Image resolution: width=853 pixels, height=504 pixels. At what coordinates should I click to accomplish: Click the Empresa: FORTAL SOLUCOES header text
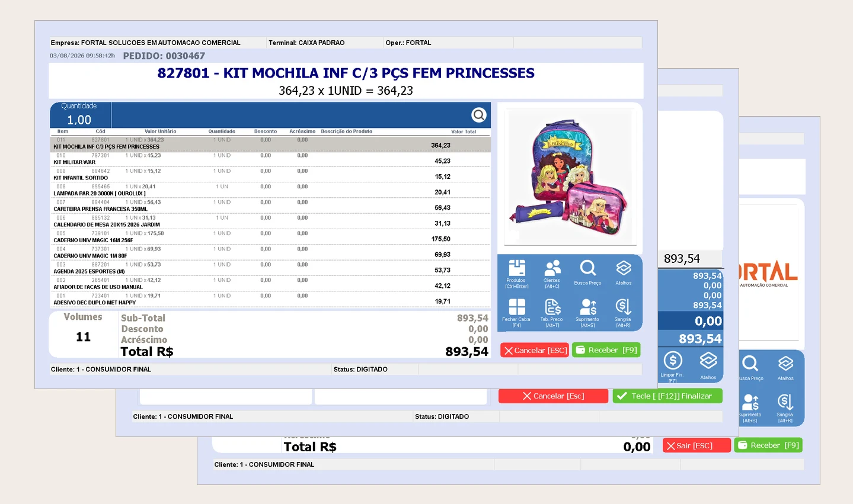(x=146, y=43)
